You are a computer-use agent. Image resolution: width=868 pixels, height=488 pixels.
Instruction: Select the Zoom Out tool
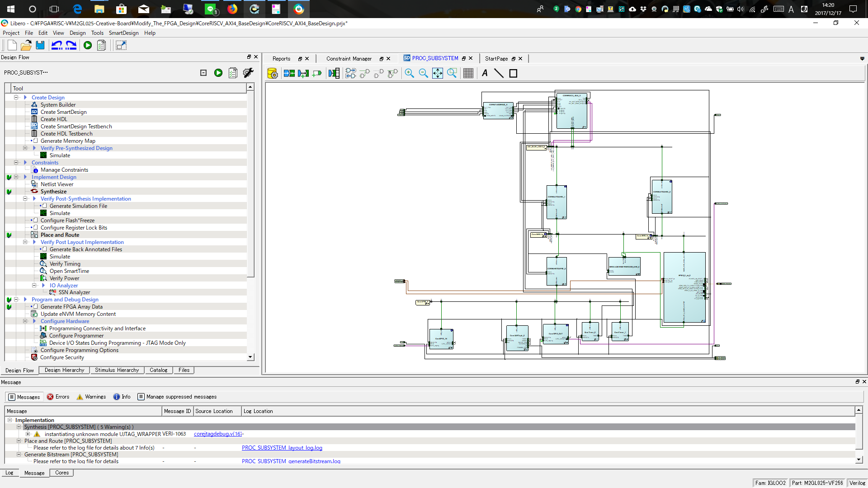[x=424, y=73]
